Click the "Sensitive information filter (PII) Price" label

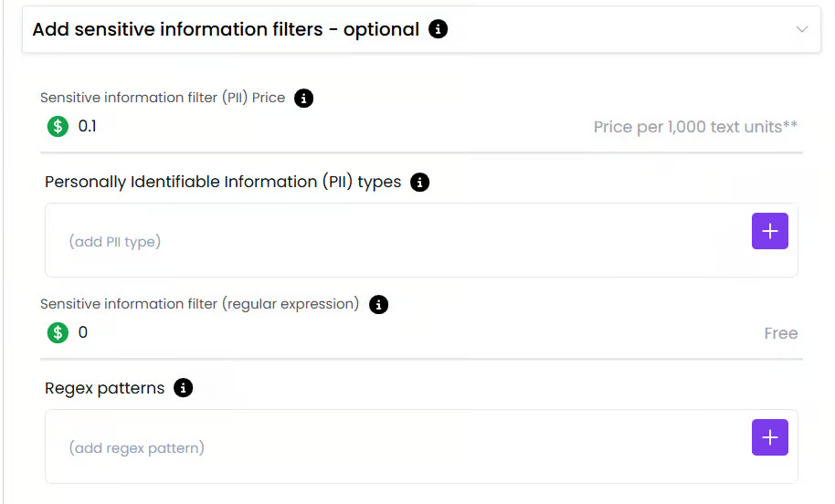pos(163,98)
